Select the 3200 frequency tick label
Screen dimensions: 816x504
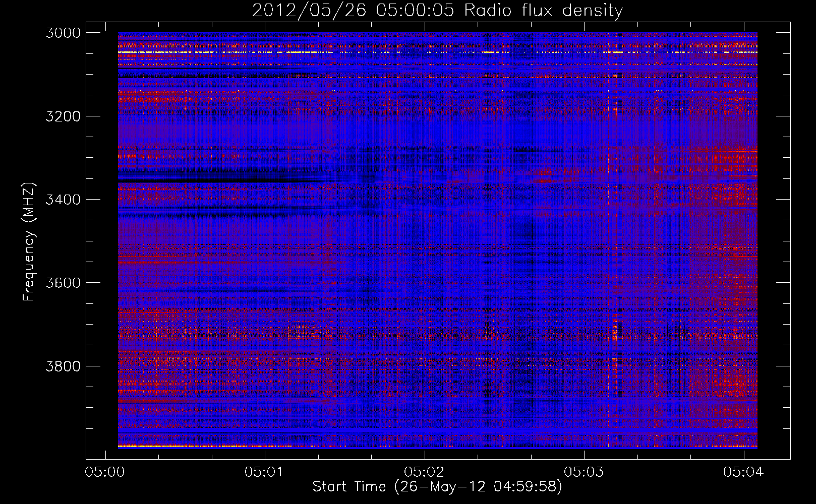point(63,116)
